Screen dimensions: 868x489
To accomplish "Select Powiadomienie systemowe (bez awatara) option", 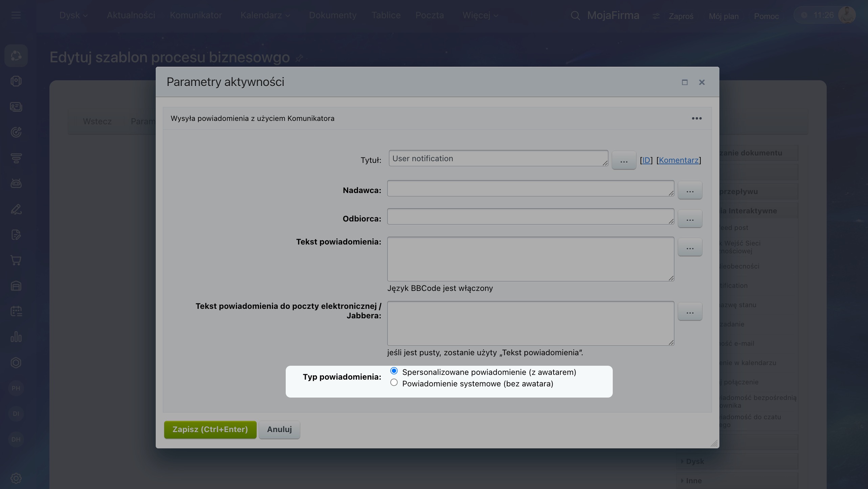I will pos(394,383).
